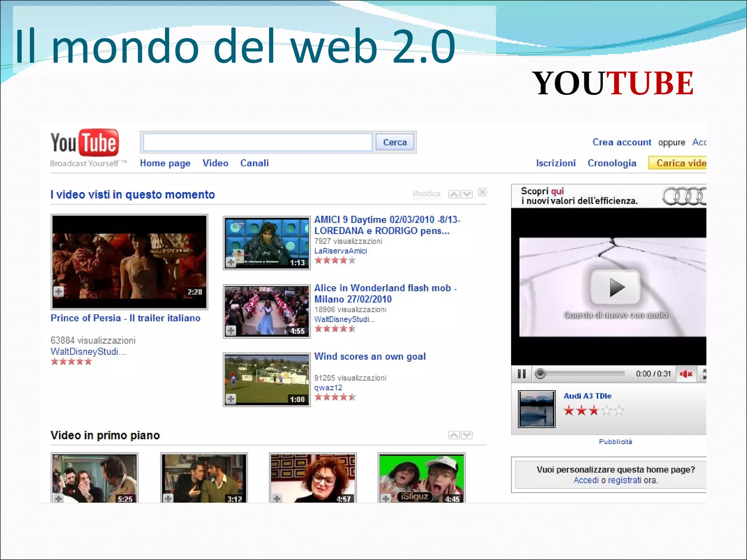The width and height of the screenshot is (747, 560).
Task: Close 'I video visti in questo momento' section
Action: (x=482, y=192)
